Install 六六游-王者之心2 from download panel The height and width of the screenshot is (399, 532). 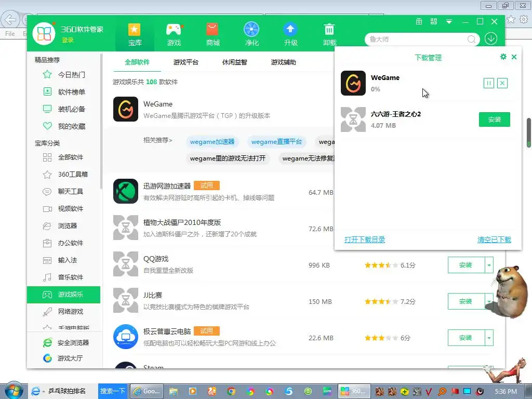click(495, 119)
